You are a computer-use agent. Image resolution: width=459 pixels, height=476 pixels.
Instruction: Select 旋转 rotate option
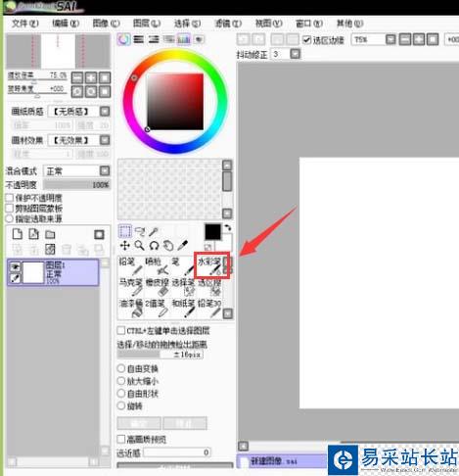point(121,405)
